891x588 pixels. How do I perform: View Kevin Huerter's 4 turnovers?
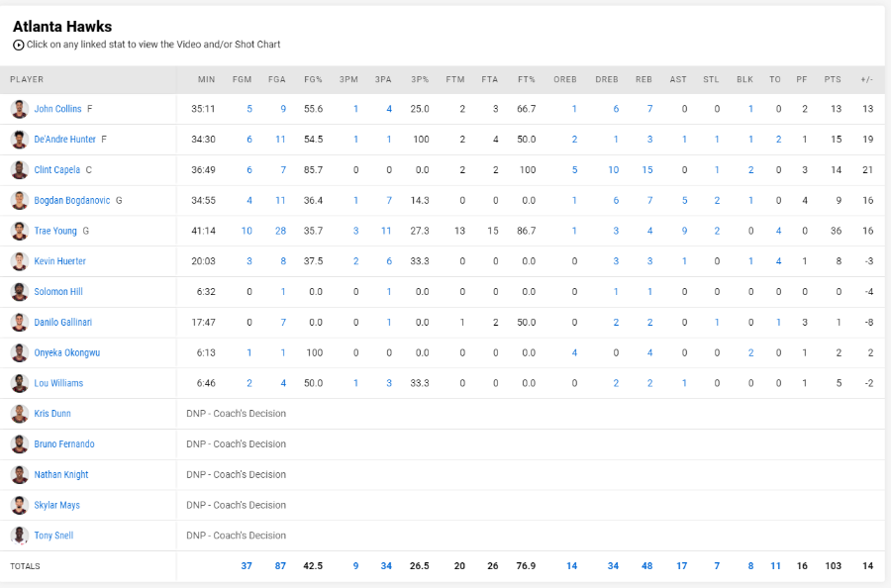(778, 261)
